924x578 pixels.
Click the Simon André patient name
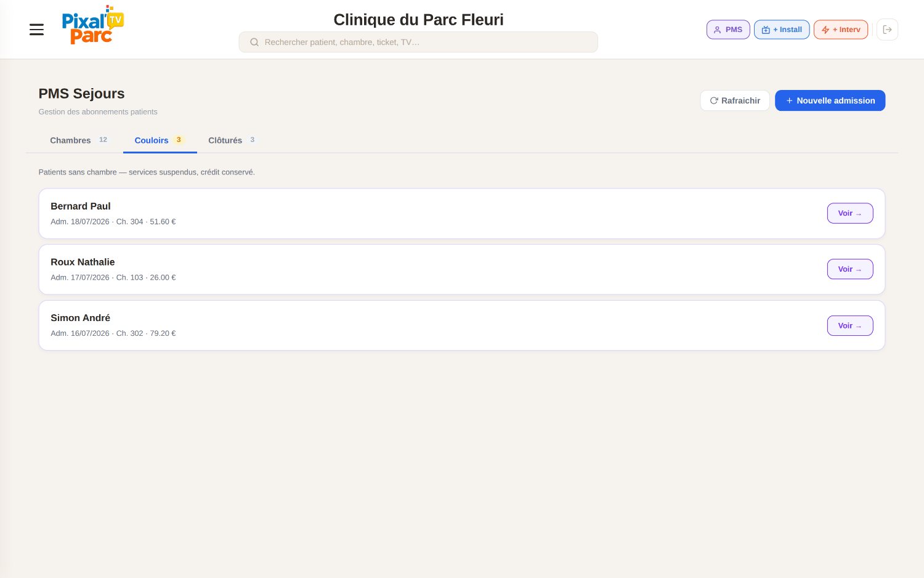click(x=80, y=318)
